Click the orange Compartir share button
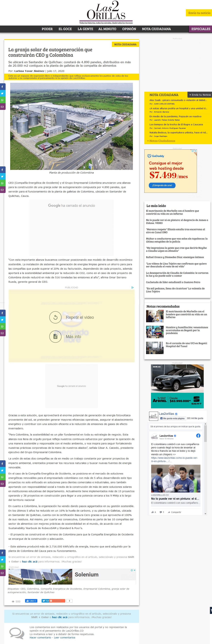The height and width of the screenshot is (644, 212). click(x=57, y=601)
